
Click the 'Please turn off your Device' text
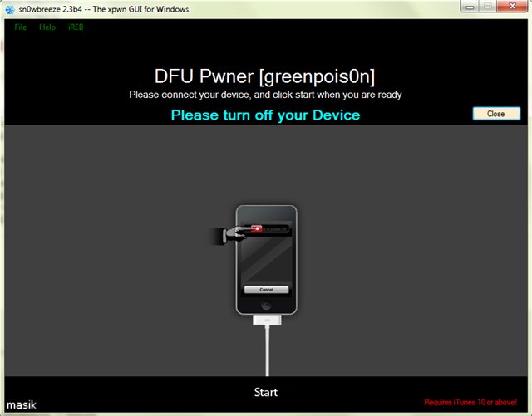[265, 115]
